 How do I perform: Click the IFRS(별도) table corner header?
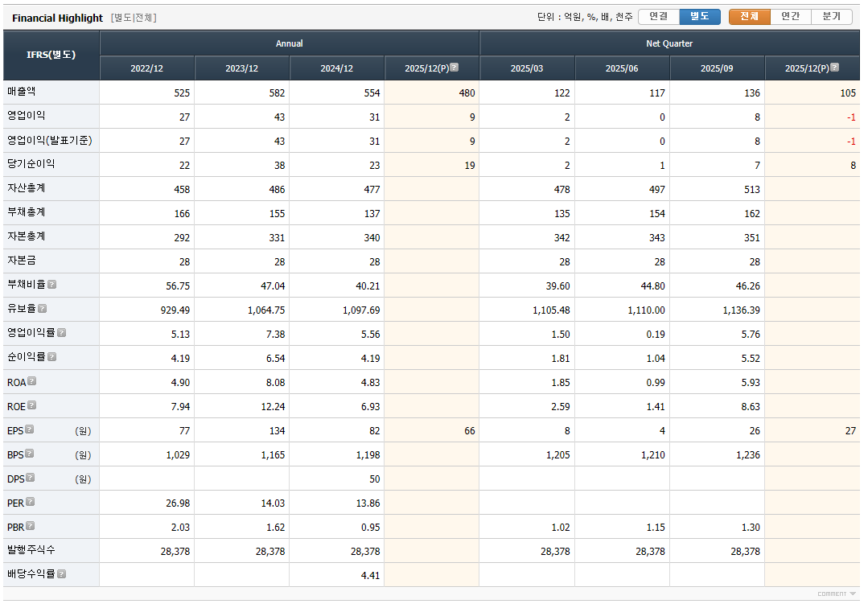point(51,55)
